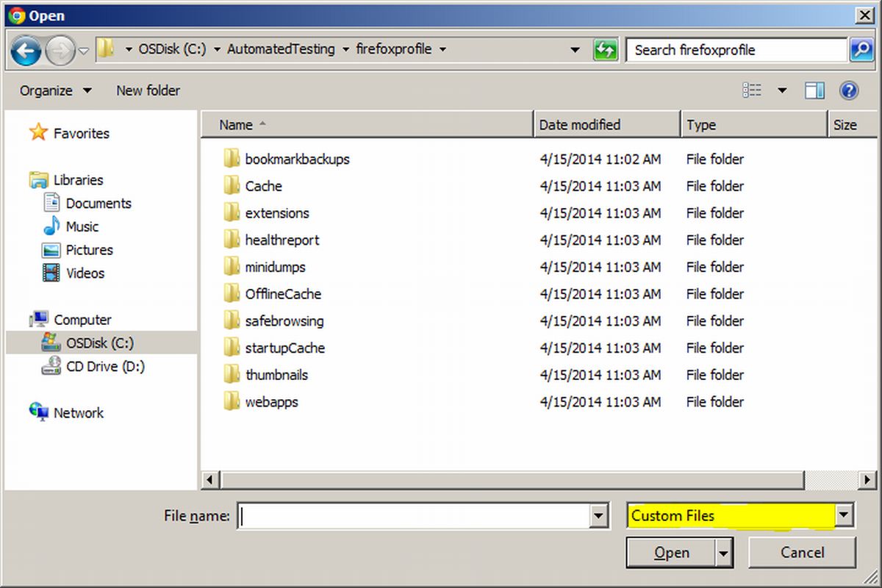This screenshot has height=588, width=882.
Task: Expand the File name history dropdown
Action: [598, 516]
